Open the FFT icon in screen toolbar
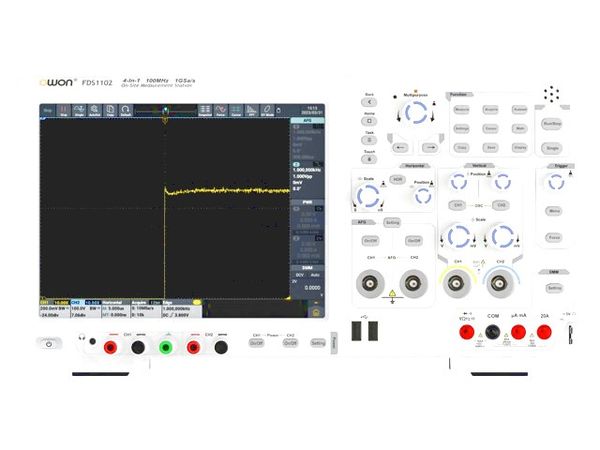600x450 pixels. click(251, 111)
